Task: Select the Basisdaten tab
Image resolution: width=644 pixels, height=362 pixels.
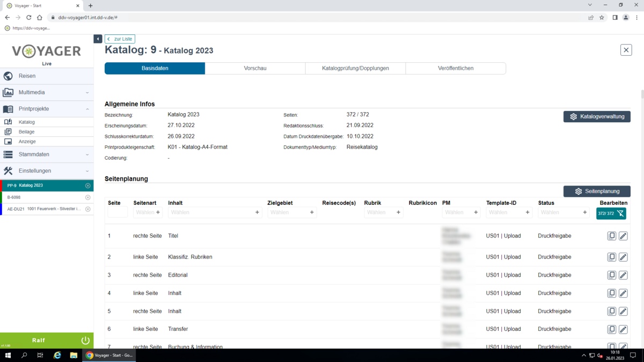Action: coord(155,68)
